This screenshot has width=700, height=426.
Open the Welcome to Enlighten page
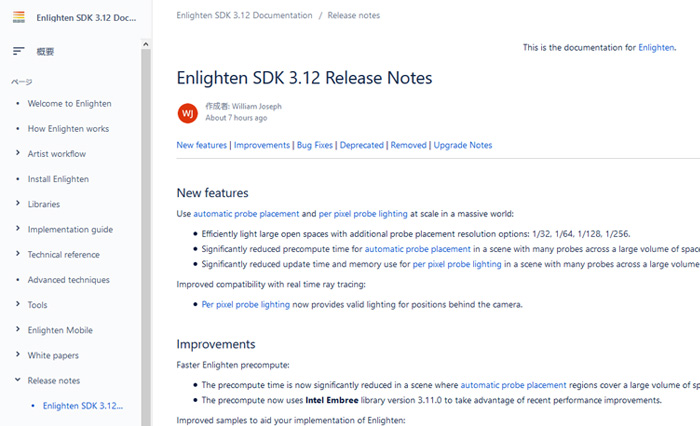69,104
